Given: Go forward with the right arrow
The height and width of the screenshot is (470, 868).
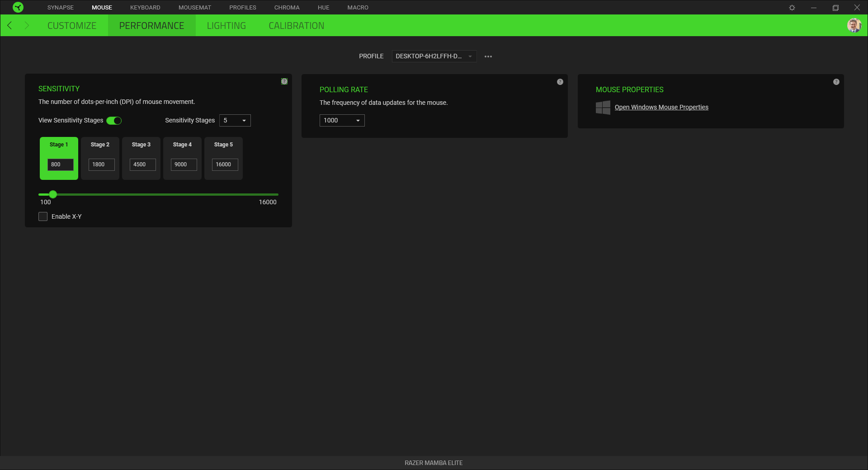Looking at the screenshot, I should [x=27, y=25].
